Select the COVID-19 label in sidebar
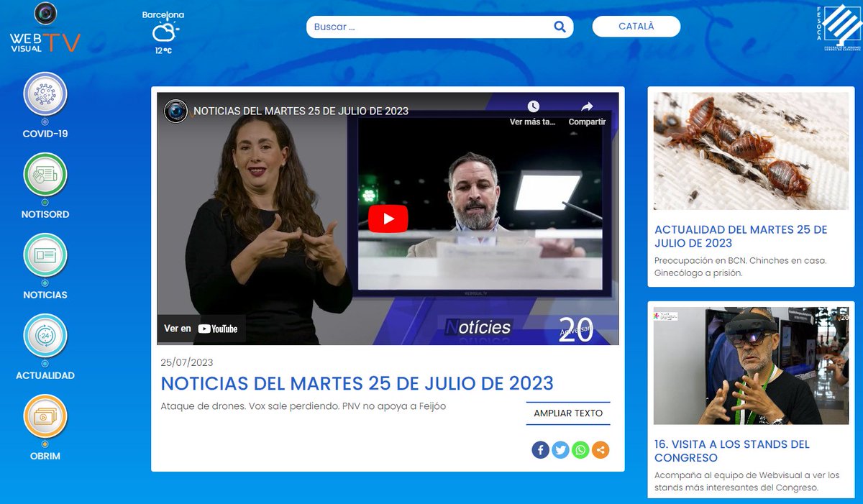 [x=45, y=134]
